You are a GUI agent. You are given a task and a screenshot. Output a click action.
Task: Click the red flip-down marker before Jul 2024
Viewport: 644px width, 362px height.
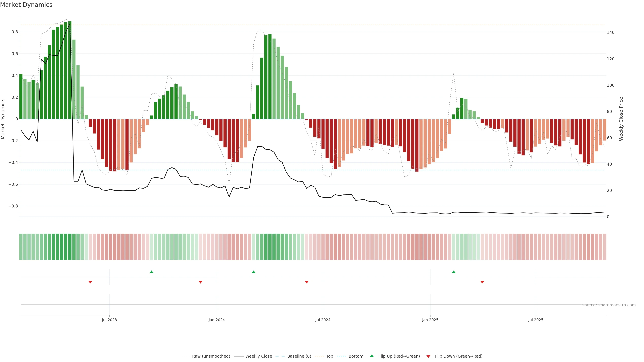click(307, 282)
